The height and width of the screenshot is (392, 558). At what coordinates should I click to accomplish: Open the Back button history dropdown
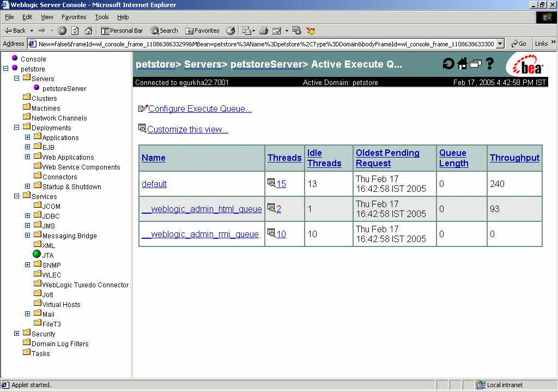pos(32,31)
